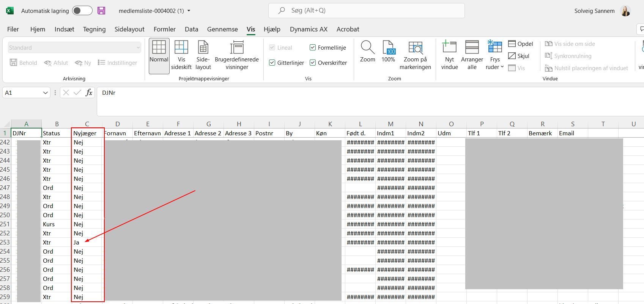
Task: Open the Sidelayout ribbon tab
Action: [129, 29]
